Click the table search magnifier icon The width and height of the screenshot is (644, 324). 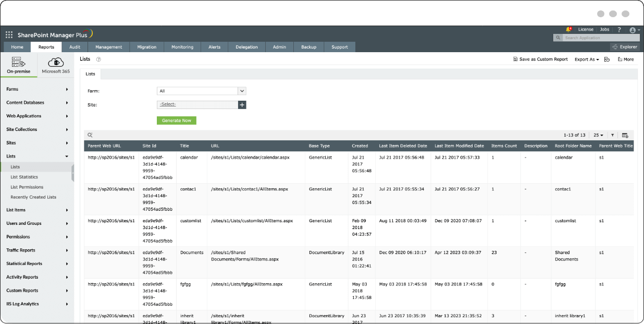[x=90, y=135]
